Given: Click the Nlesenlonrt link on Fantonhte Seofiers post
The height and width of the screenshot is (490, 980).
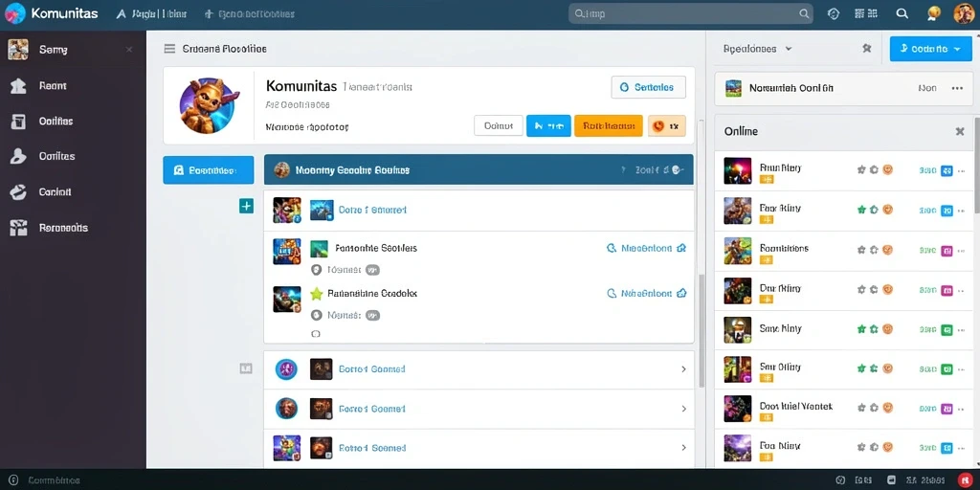Looking at the screenshot, I should click(x=646, y=248).
